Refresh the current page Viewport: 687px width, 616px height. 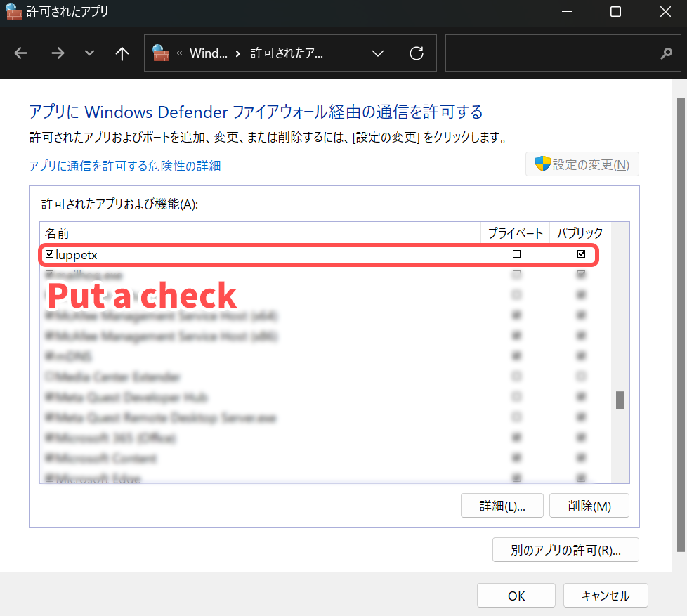pos(417,53)
